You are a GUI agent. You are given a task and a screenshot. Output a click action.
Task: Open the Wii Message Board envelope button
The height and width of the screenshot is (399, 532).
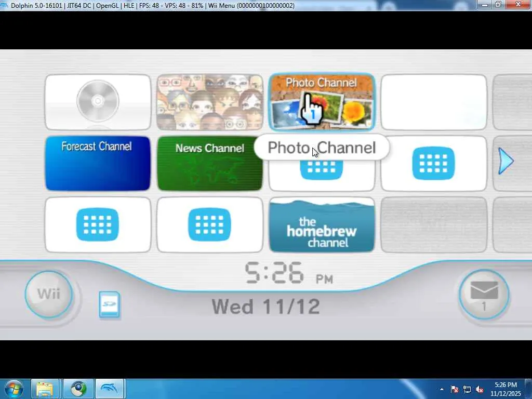[x=484, y=295]
